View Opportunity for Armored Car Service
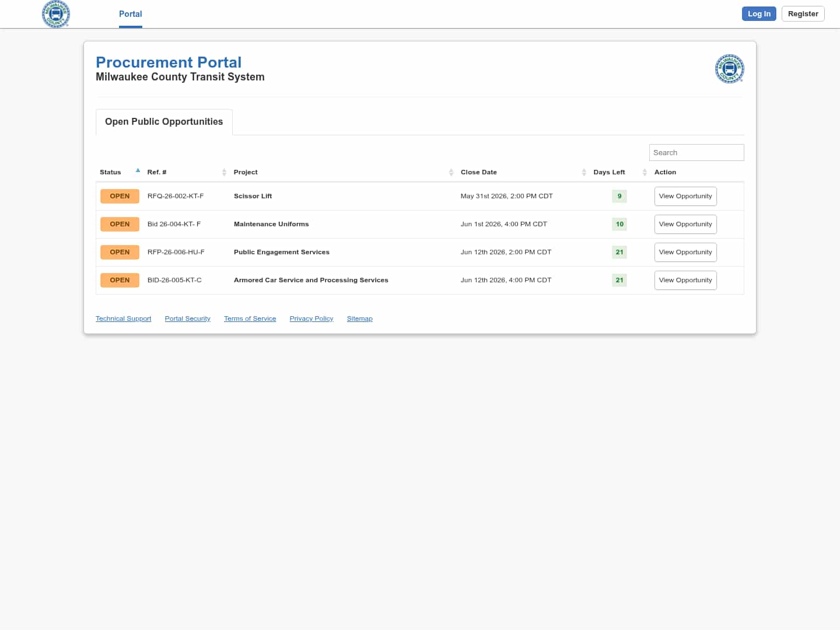840x630 pixels. 685,280
